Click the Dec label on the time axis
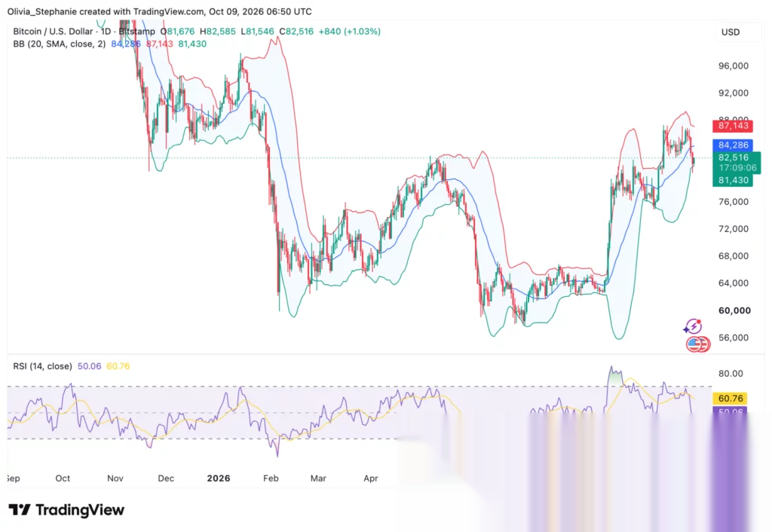 point(166,478)
